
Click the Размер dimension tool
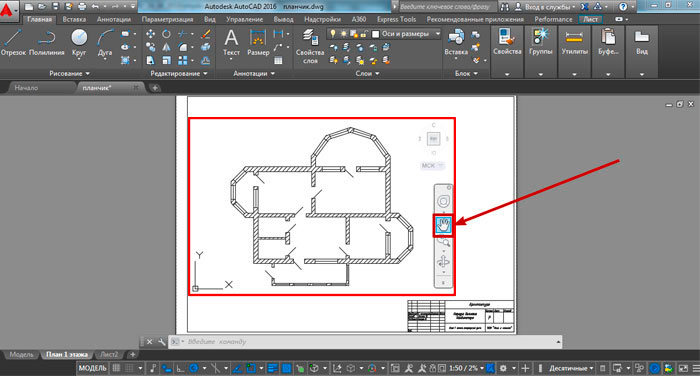(258, 43)
